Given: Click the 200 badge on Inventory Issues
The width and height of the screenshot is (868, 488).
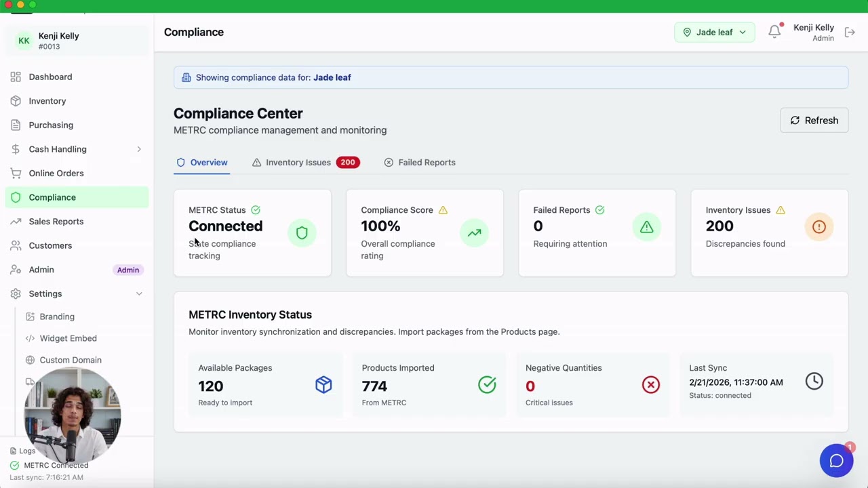Looking at the screenshot, I should coord(348,163).
